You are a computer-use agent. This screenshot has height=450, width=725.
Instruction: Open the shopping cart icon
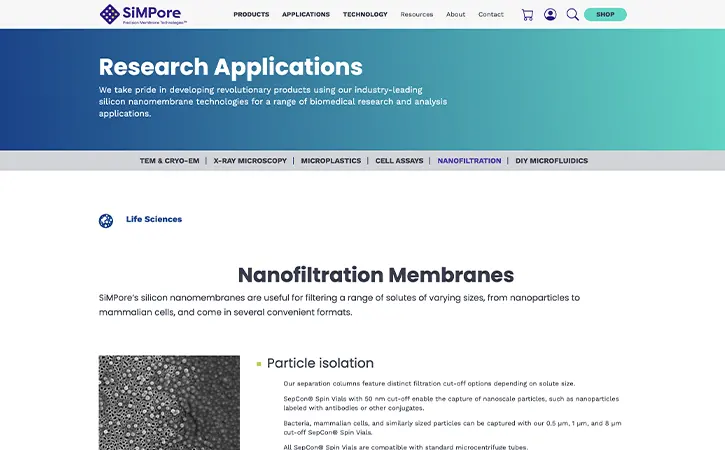527,15
